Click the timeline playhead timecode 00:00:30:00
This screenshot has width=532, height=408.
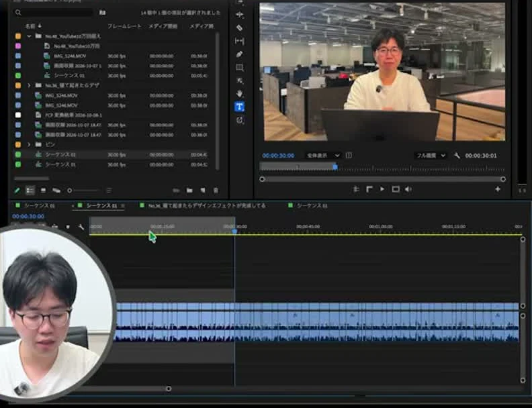[x=28, y=216]
